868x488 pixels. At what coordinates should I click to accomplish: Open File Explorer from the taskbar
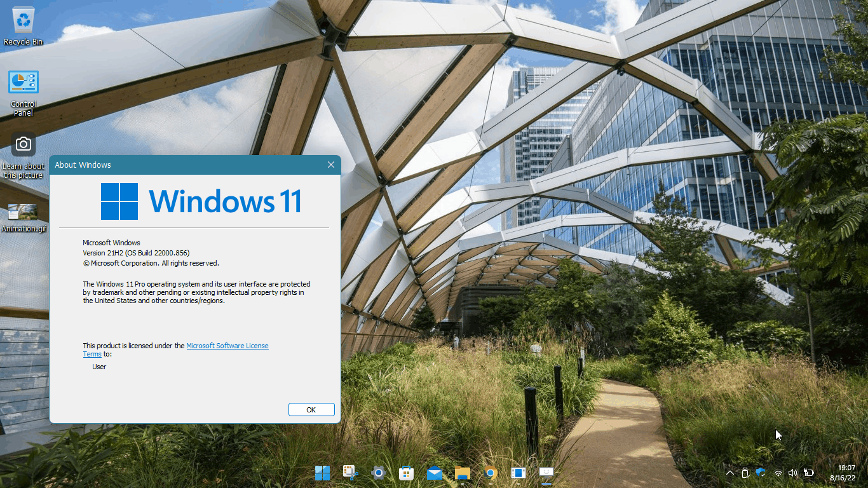462,473
